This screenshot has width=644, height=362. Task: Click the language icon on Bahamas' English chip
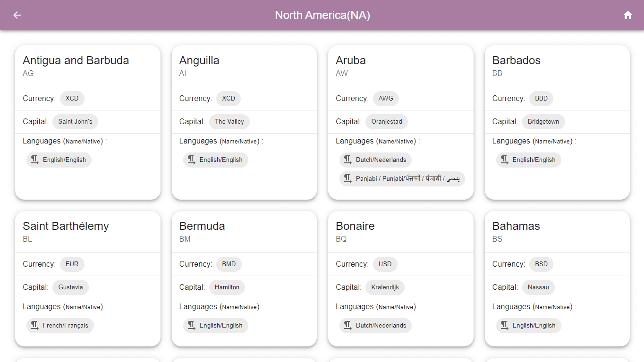click(x=504, y=325)
